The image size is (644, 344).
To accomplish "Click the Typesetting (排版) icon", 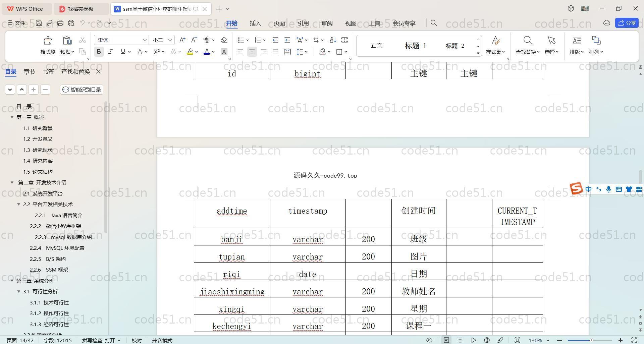I will point(577,41).
